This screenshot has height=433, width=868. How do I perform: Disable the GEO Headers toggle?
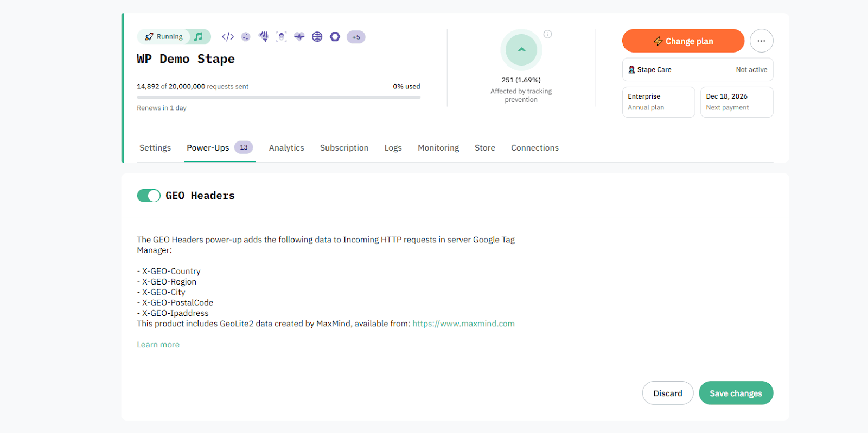(149, 196)
